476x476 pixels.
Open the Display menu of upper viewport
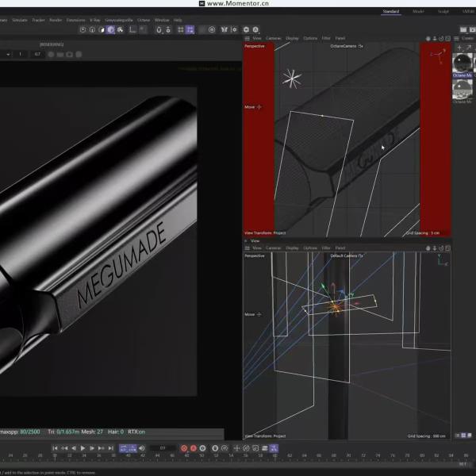tap(292, 38)
